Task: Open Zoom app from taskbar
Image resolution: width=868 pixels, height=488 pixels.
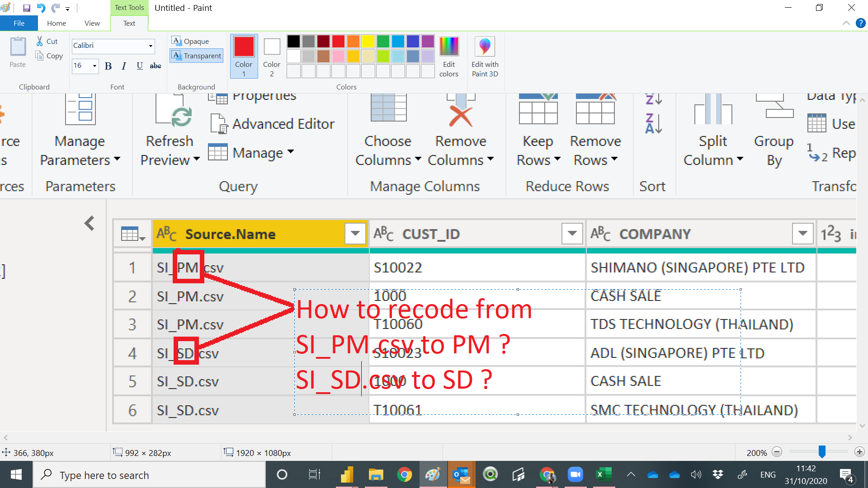Action: click(x=575, y=475)
